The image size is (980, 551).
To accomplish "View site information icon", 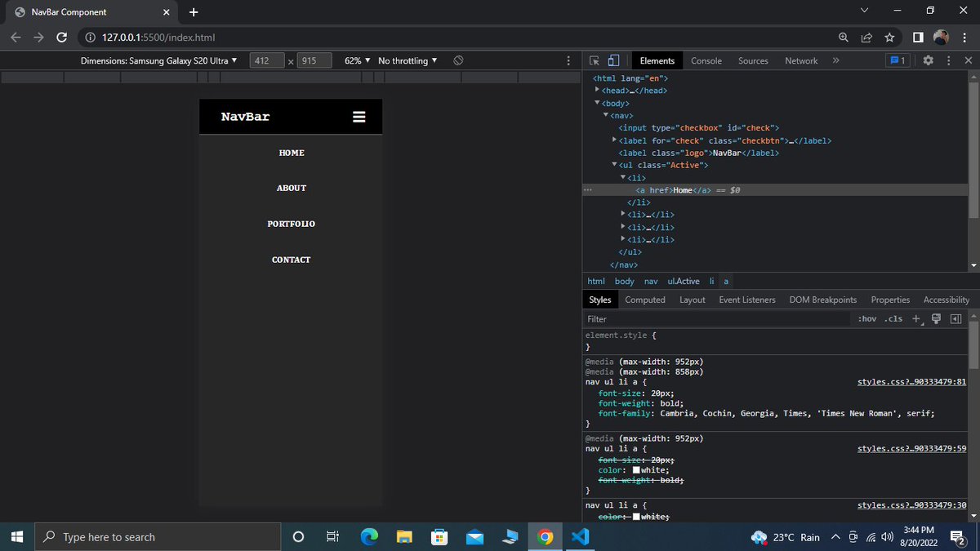I will point(91,37).
